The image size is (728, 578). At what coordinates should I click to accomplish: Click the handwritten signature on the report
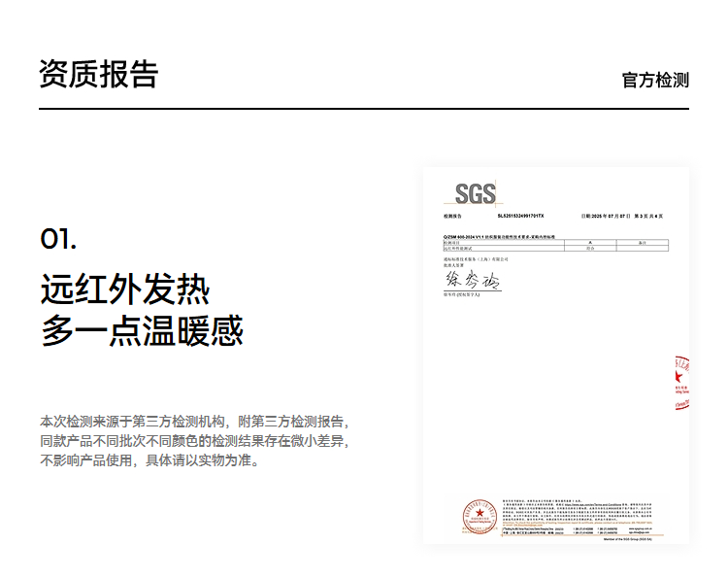[471, 281]
